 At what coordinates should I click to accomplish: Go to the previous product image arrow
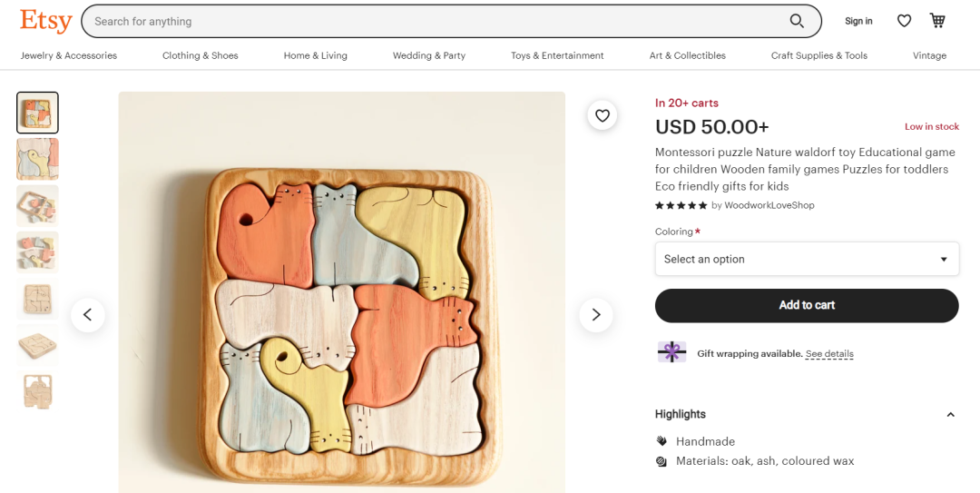[88, 315]
